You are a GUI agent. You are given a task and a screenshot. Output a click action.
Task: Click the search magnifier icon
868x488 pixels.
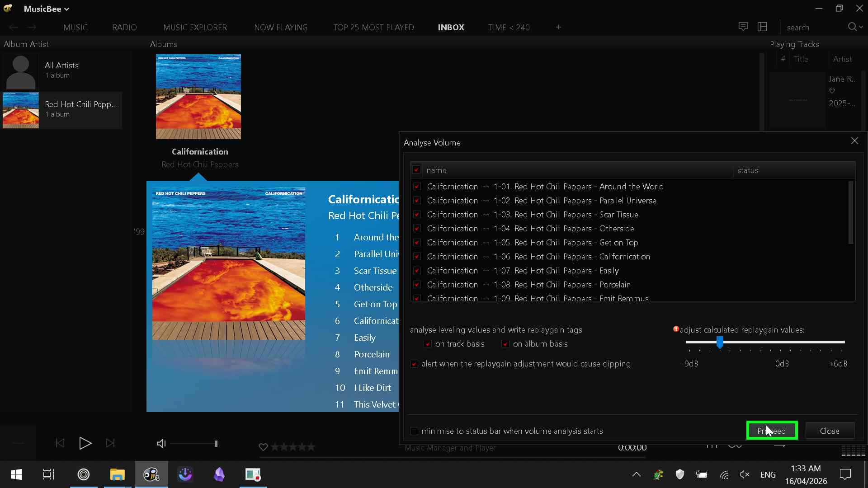coord(852,27)
